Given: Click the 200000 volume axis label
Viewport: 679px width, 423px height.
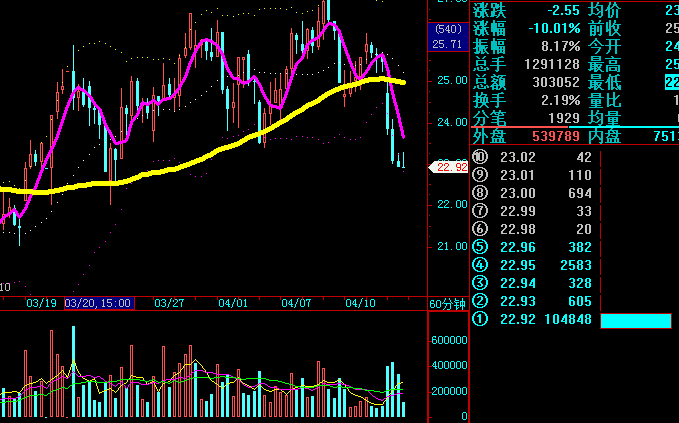Looking at the screenshot, I should click(x=449, y=391).
